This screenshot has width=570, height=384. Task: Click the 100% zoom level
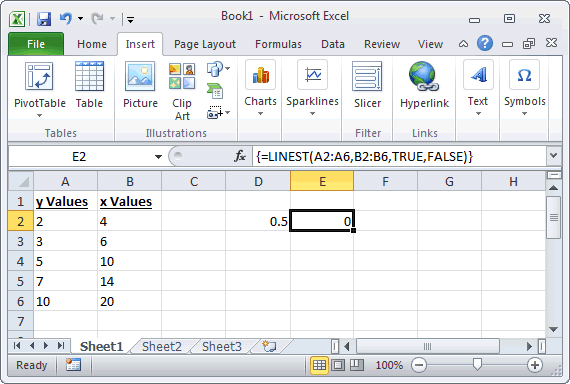tap(389, 365)
